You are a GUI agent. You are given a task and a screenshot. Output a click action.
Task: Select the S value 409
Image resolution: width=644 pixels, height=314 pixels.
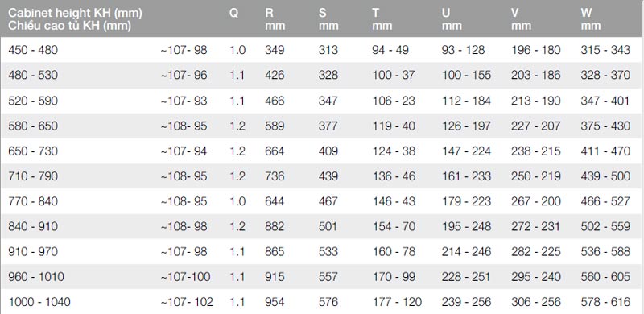click(x=328, y=151)
